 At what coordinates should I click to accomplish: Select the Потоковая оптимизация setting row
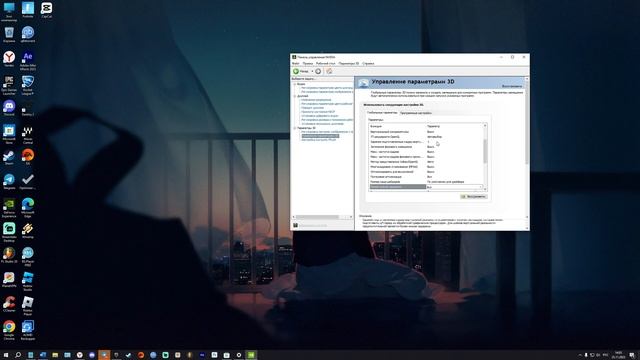(426, 177)
